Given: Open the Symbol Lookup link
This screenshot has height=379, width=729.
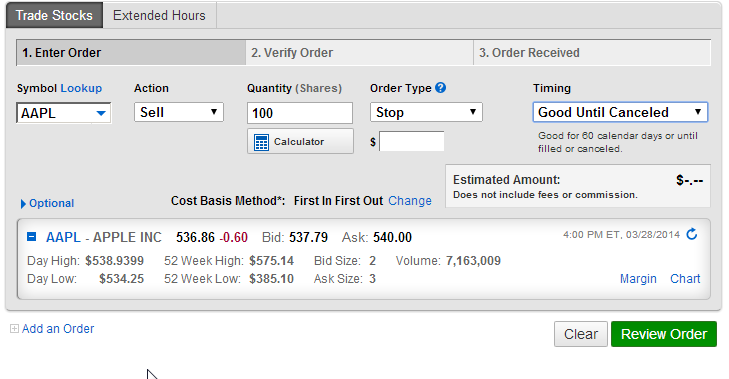Looking at the screenshot, I should [81, 88].
